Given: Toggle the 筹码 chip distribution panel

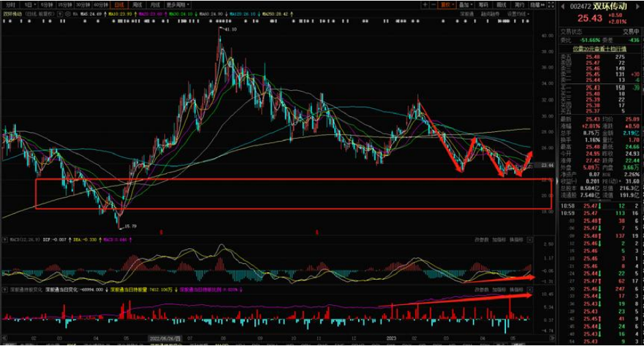Looking at the screenshot, I should point(483,4).
